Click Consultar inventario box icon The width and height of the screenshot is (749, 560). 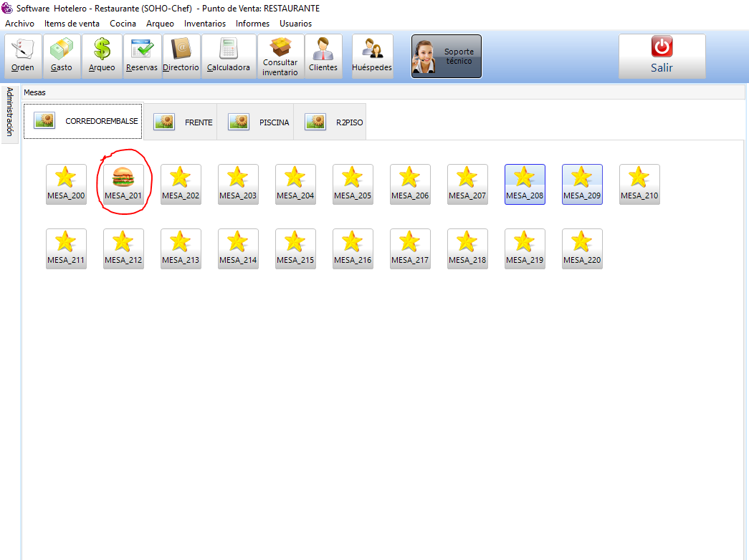point(280,56)
